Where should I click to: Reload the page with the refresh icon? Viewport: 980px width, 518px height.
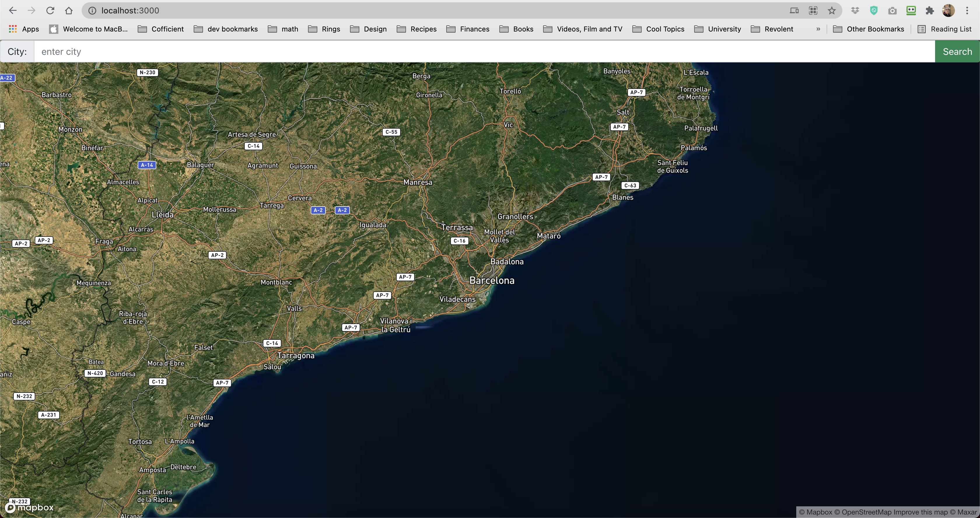tap(50, 11)
